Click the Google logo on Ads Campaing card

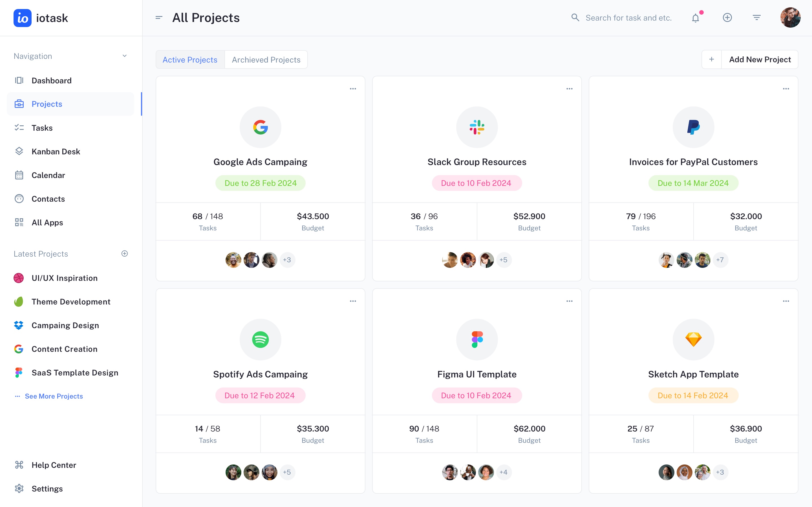tap(261, 127)
